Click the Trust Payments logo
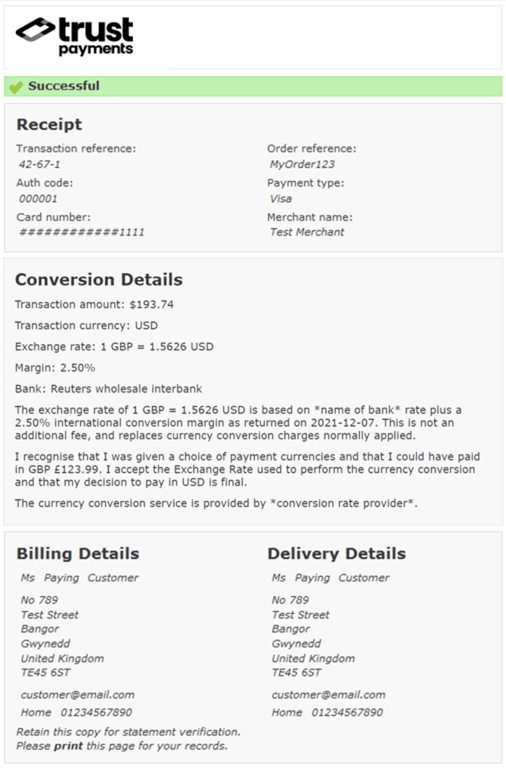 pyautogui.click(x=74, y=36)
